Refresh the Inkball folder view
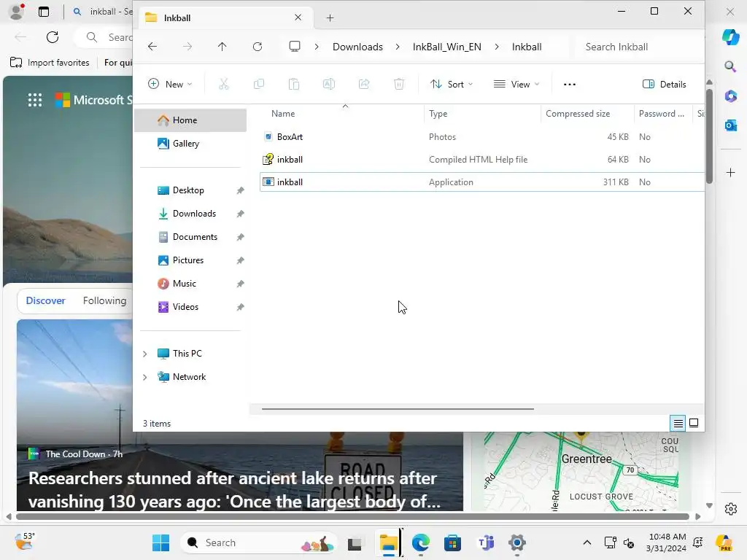The image size is (747, 560). 258,46
